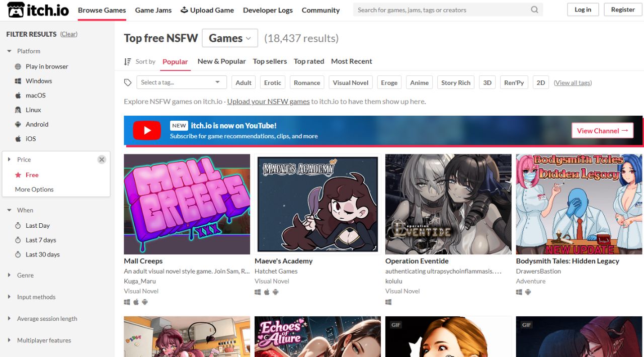
Task: Open the Operation Eventide thumbnail
Action: pos(448,204)
